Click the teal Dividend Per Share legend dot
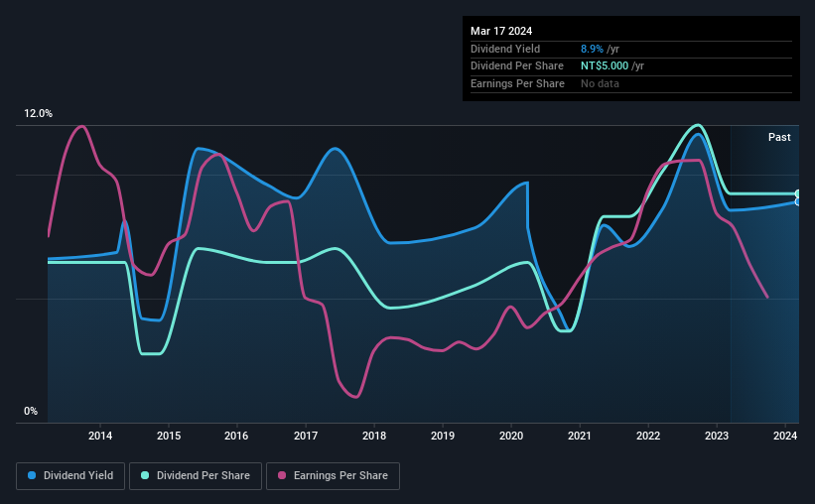The height and width of the screenshot is (504, 815). coord(145,475)
